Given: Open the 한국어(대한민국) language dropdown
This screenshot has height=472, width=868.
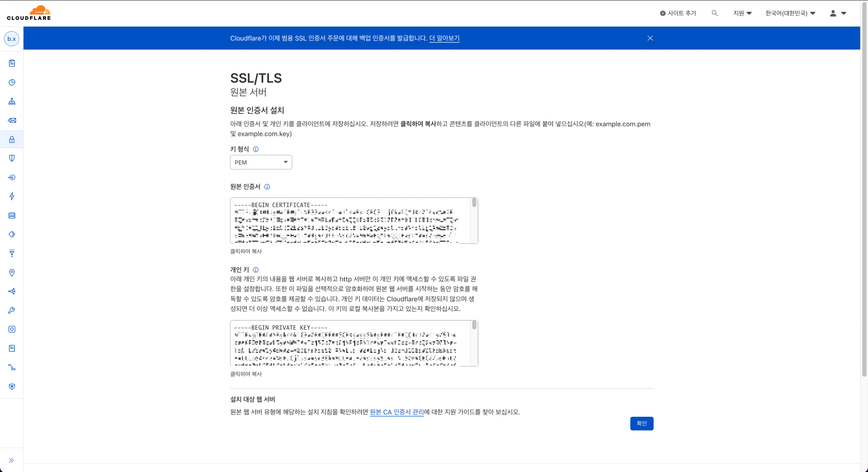Looking at the screenshot, I should 790,13.
